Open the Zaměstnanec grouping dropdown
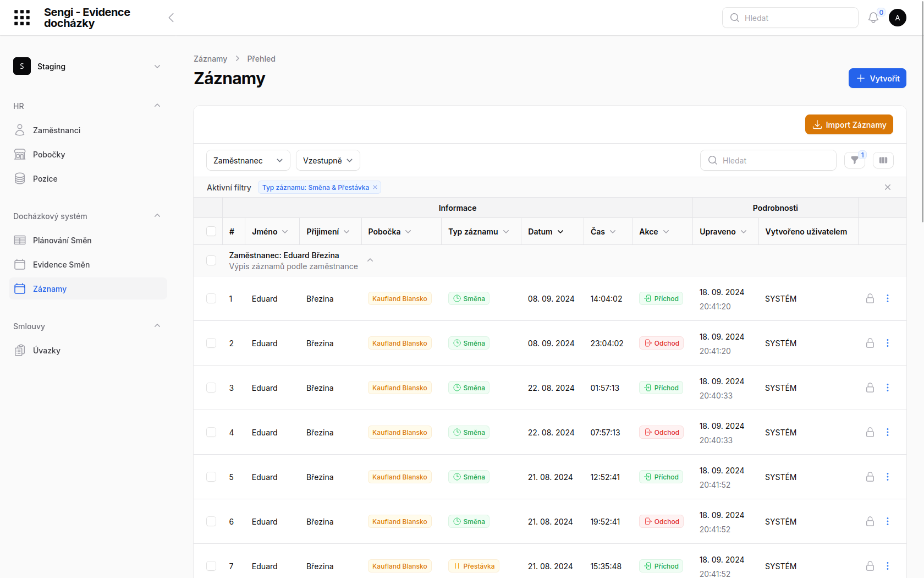This screenshot has width=924, height=578. (x=248, y=160)
